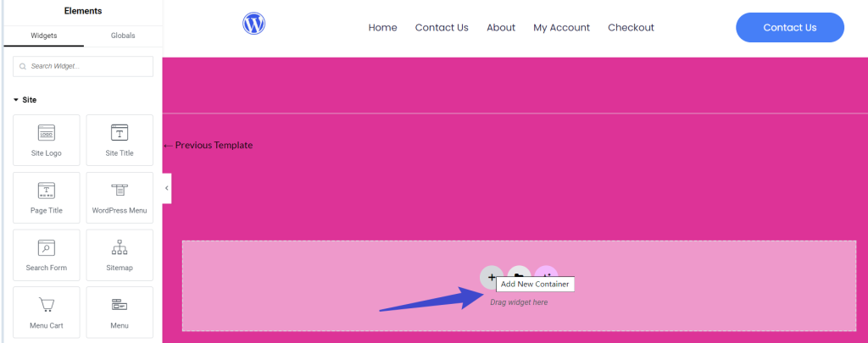Viewport: 868px width, 343px height.
Task: Add the Menu widget
Action: point(120,312)
